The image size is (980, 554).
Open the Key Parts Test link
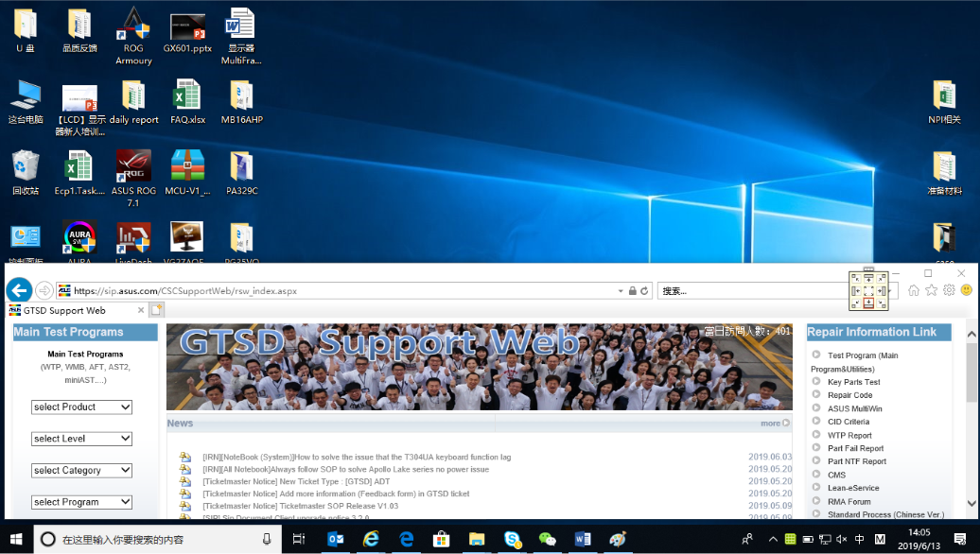click(x=854, y=382)
